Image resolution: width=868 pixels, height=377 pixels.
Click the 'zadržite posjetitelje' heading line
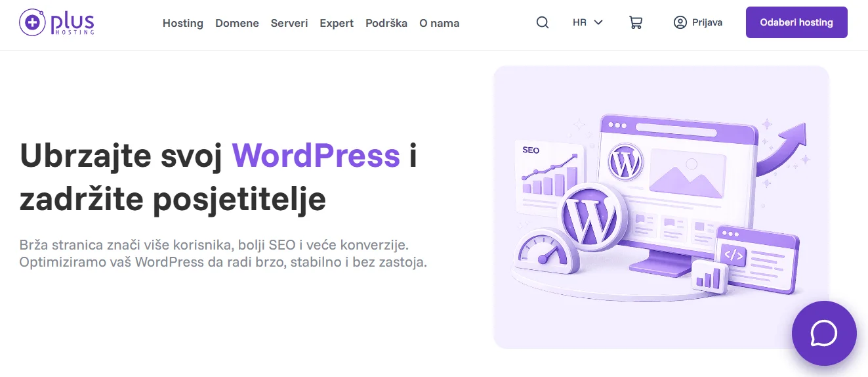173,200
